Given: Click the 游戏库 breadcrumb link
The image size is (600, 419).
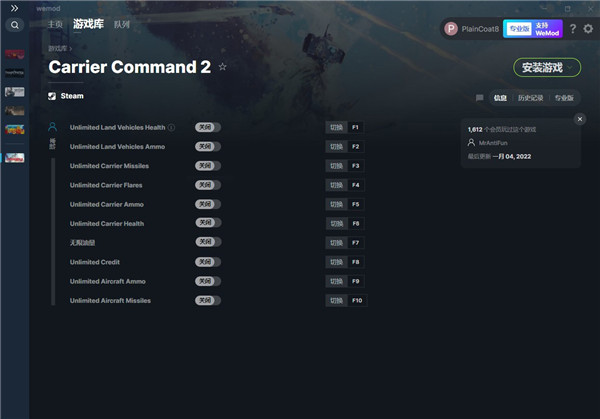Looking at the screenshot, I should (x=57, y=49).
